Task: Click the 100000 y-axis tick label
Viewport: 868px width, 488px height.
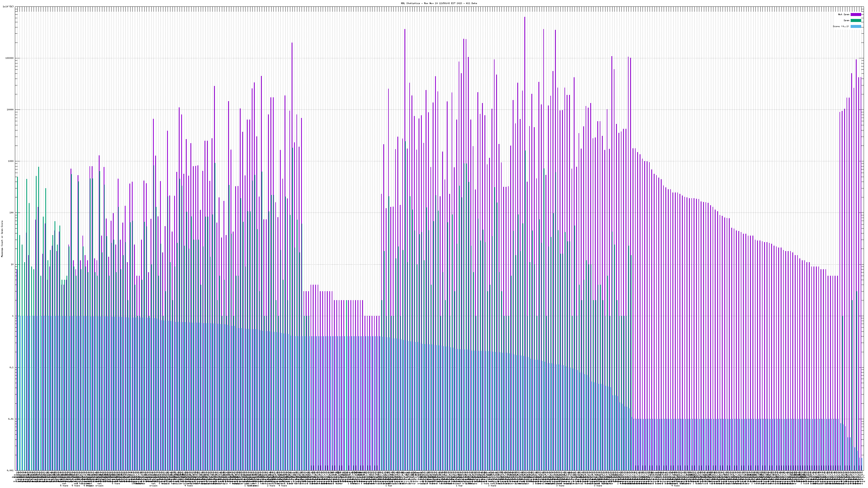Action: click(10, 58)
